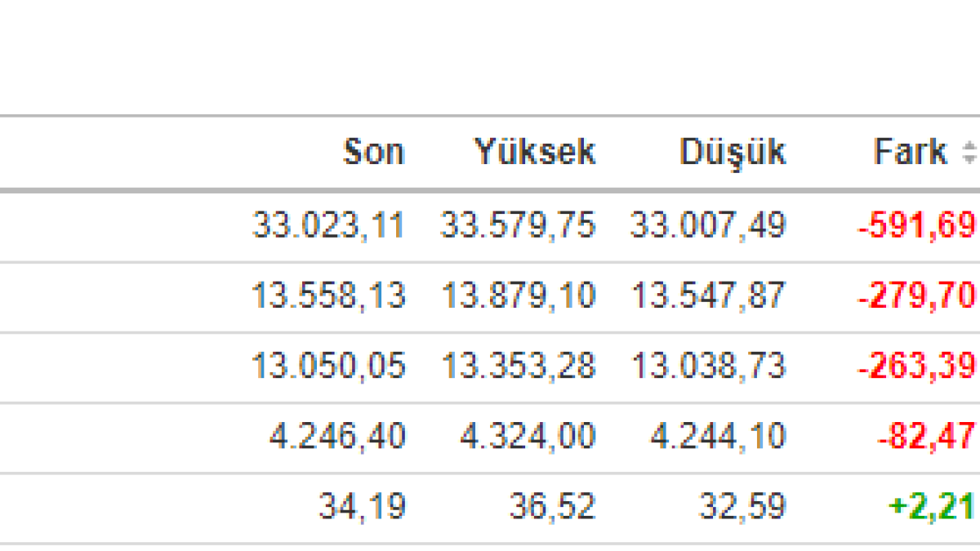Click the Son value 13.558,13

328,295
